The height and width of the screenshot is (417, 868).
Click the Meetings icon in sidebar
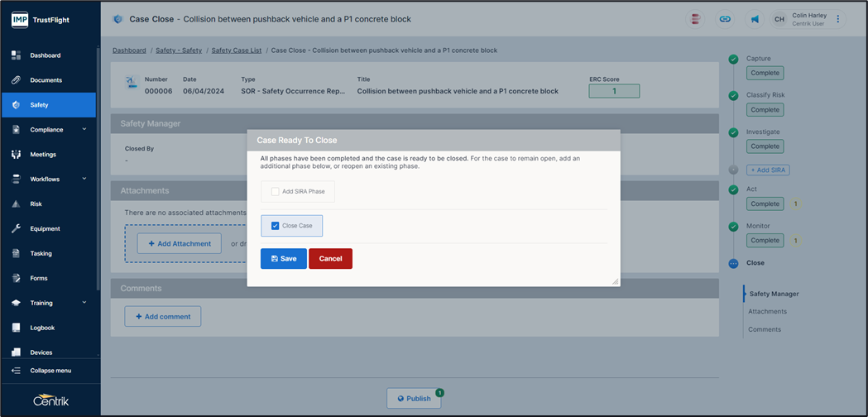pyautogui.click(x=16, y=155)
